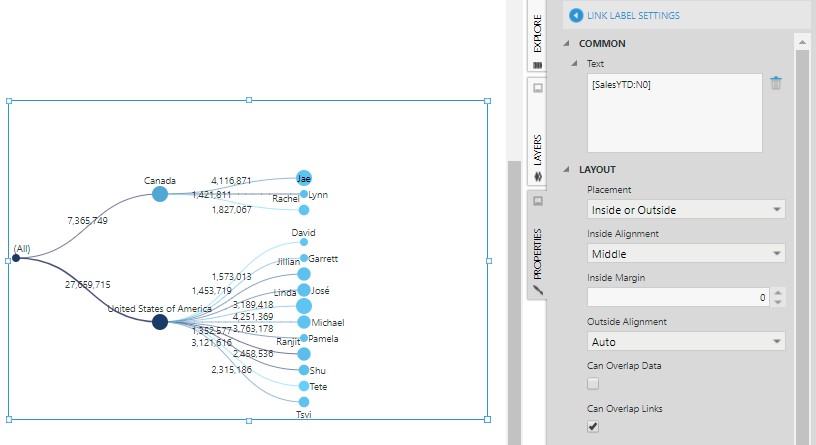Collapse the Layout section

[x=566, y=170]
